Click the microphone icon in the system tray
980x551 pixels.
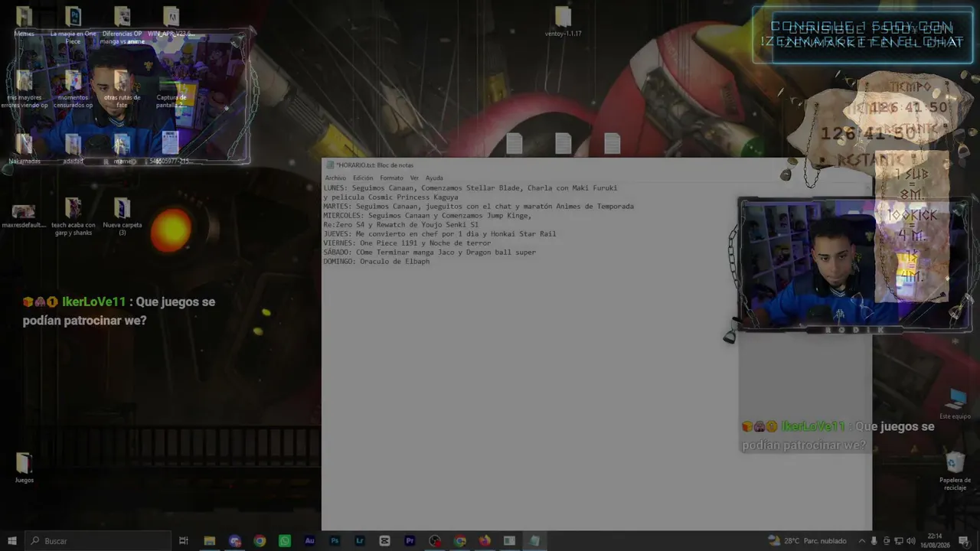coord(874,541)
